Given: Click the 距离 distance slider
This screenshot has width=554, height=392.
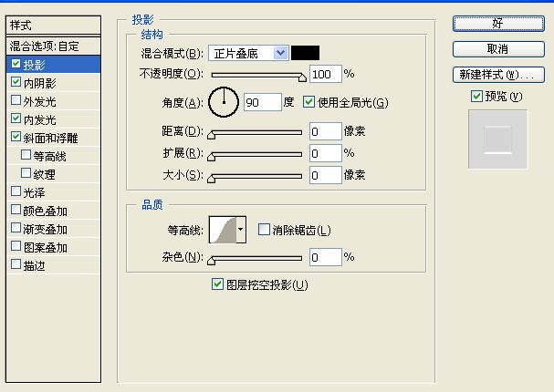Looking at the screenshot, I should click(256, 133).
